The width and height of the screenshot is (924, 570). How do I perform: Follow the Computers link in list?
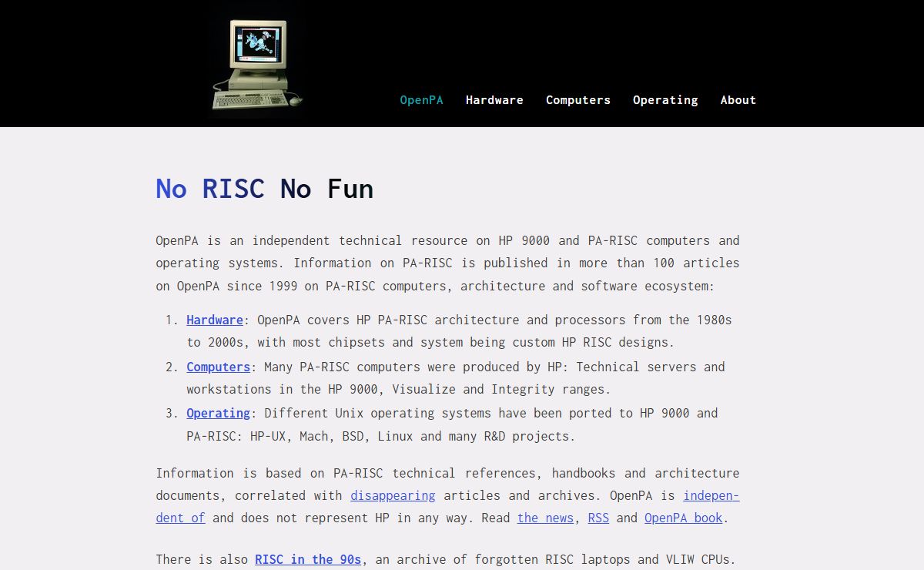point(219,367)
